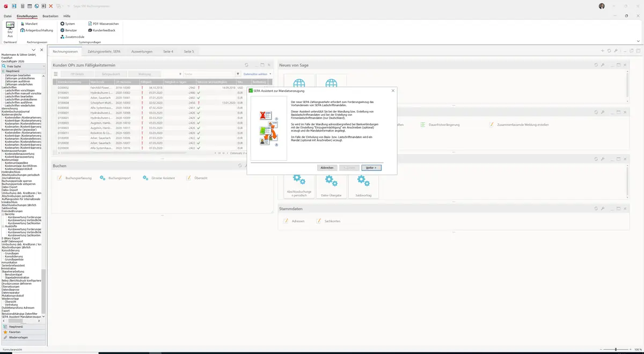
Task: Click Abbrechen in the SEPA assistant
Action: click(327, 168)
